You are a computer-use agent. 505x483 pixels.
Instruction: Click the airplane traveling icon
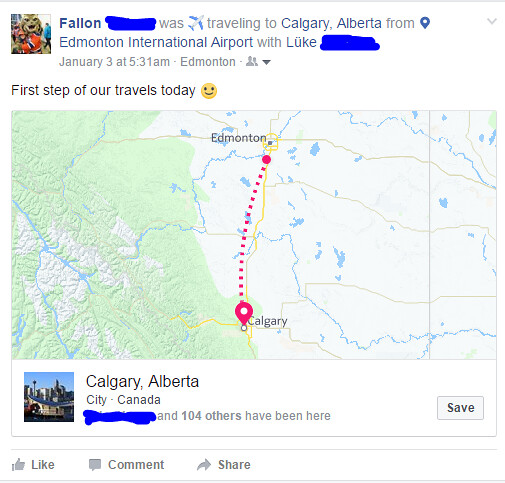click(196, 23)
